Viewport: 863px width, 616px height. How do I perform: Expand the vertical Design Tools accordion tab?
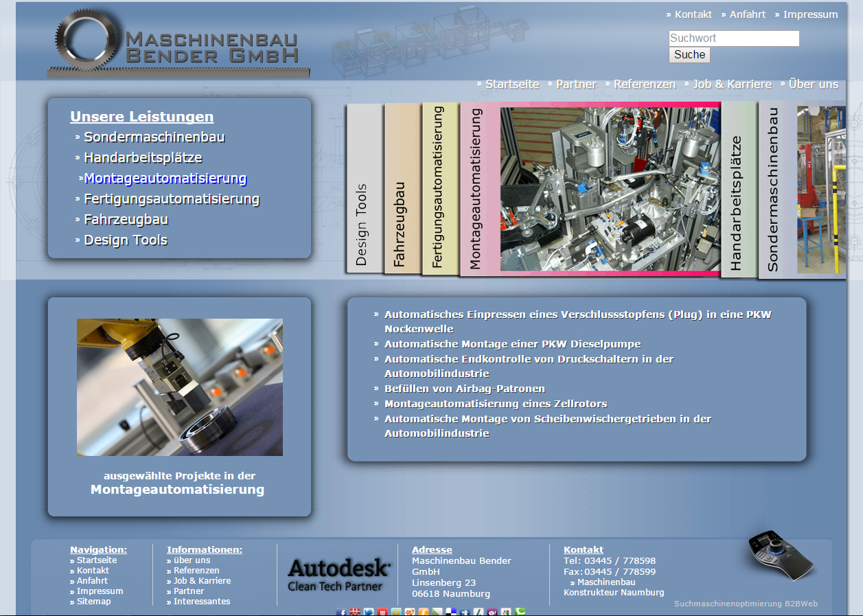[x=364, y=189]
